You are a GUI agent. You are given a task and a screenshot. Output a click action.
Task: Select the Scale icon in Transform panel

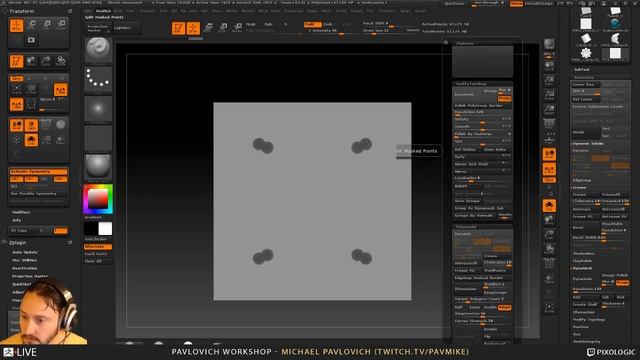point(46,25)
